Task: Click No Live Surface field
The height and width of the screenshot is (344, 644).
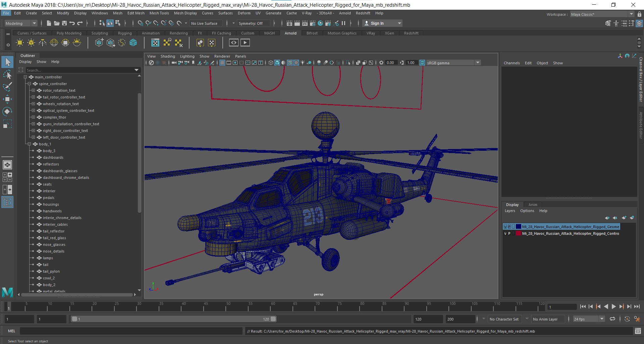Action: point(206,23)
